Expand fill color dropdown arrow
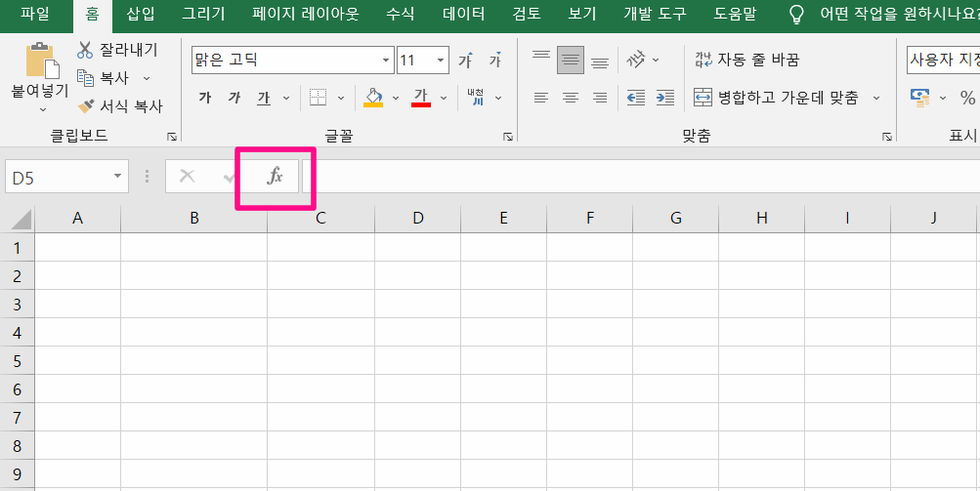 coord(396,98)
